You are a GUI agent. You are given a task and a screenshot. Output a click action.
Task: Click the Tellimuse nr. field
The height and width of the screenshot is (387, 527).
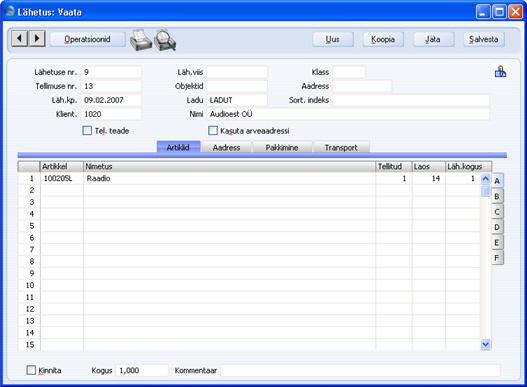111,86
